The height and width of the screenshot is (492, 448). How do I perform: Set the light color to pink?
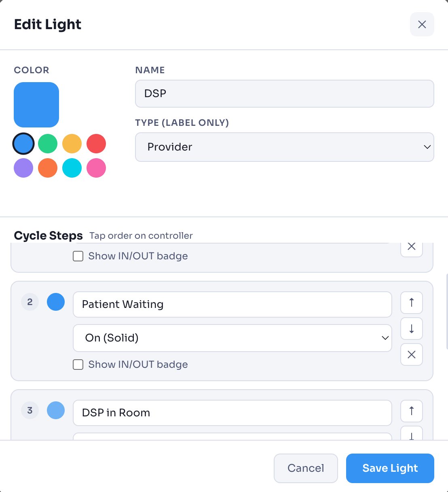tap(96, 168)
